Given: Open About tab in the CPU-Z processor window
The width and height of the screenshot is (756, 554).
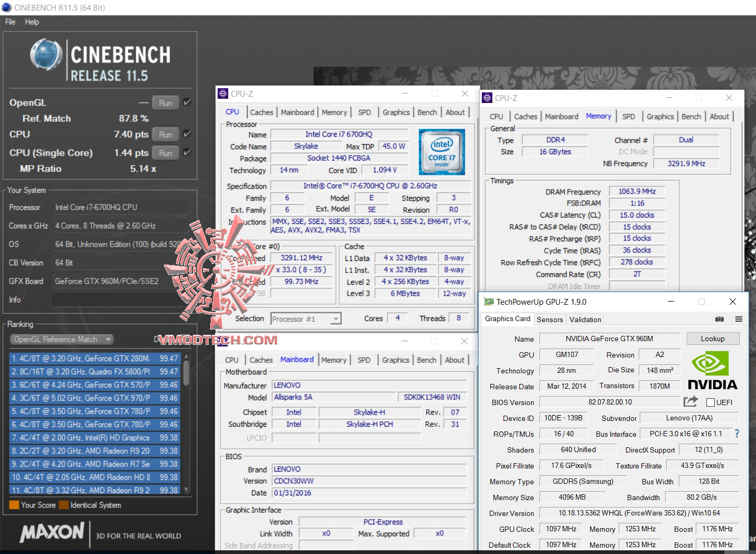Looking at the screenshot, I should 455,112.
